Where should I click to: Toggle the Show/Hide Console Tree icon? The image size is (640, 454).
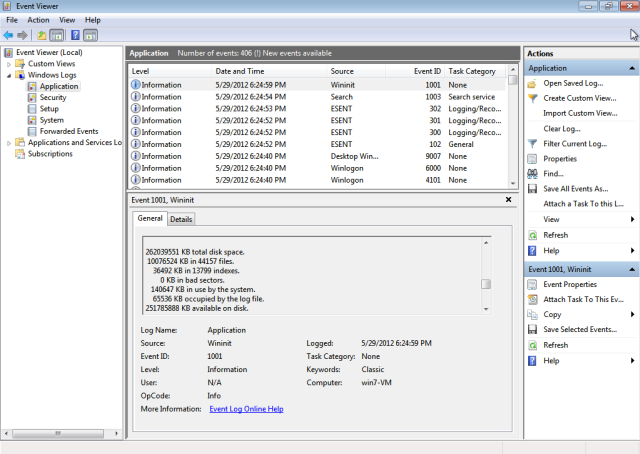tap(57, 36)
